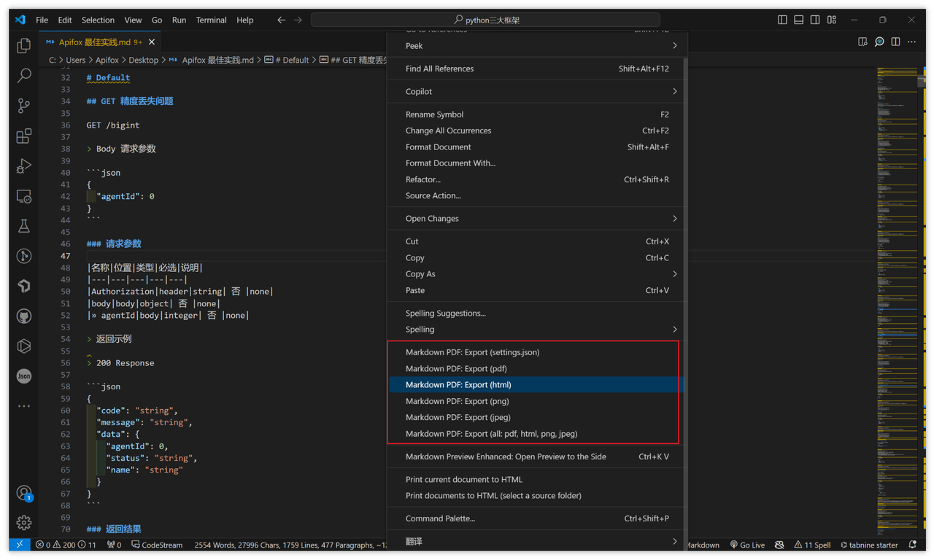Select Markdown PDF: Export (png)
This screenshot has width=934, height=560.
coord(535,401)
